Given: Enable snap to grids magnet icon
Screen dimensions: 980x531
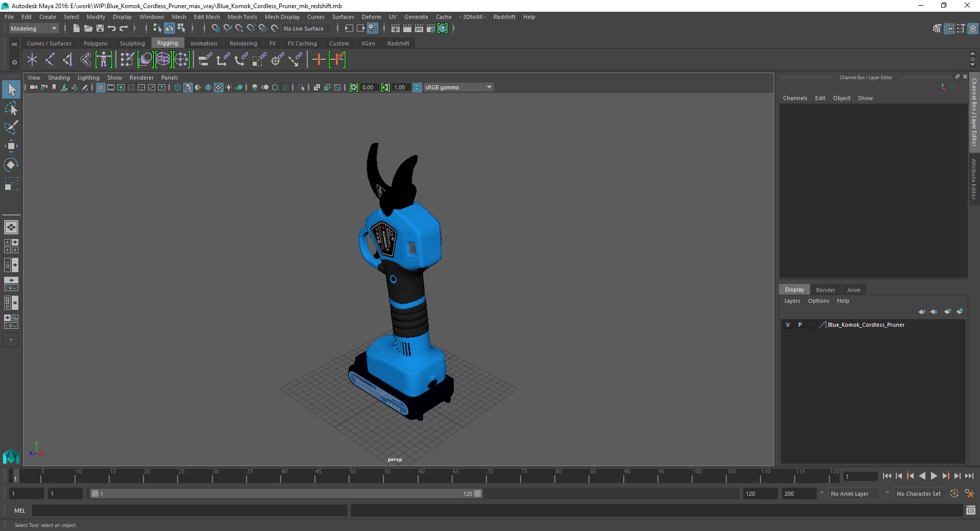Looking at the screenshot, I should [216, 29].
